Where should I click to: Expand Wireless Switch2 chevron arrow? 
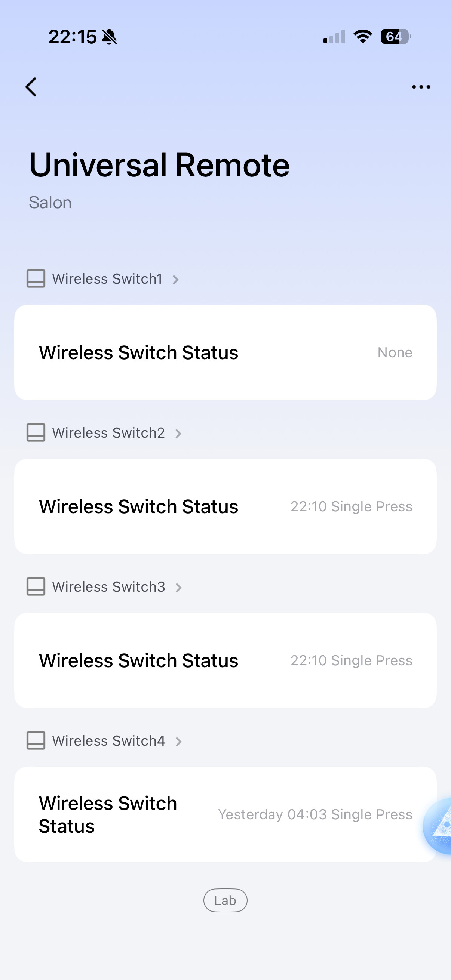[x=178, y=434]
